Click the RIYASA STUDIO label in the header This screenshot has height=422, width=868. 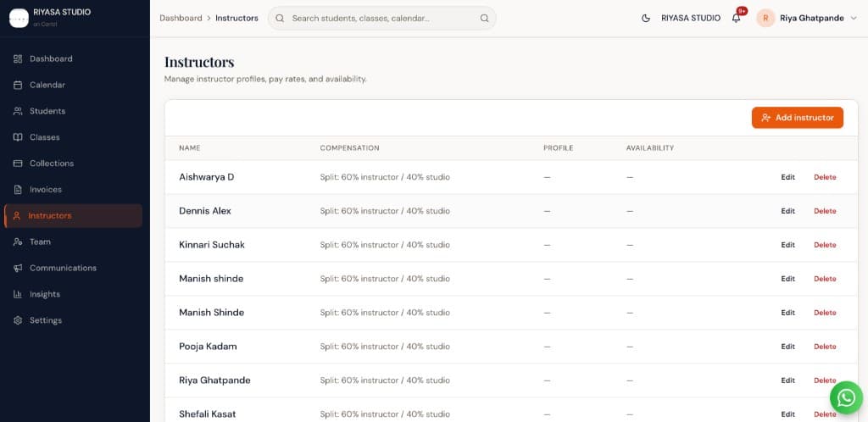tap(691, 19)
